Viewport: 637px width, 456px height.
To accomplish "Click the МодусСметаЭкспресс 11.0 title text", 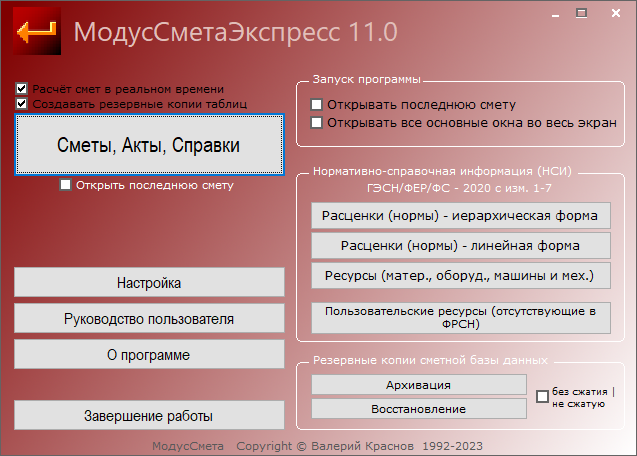I will [x=236, y=32].
